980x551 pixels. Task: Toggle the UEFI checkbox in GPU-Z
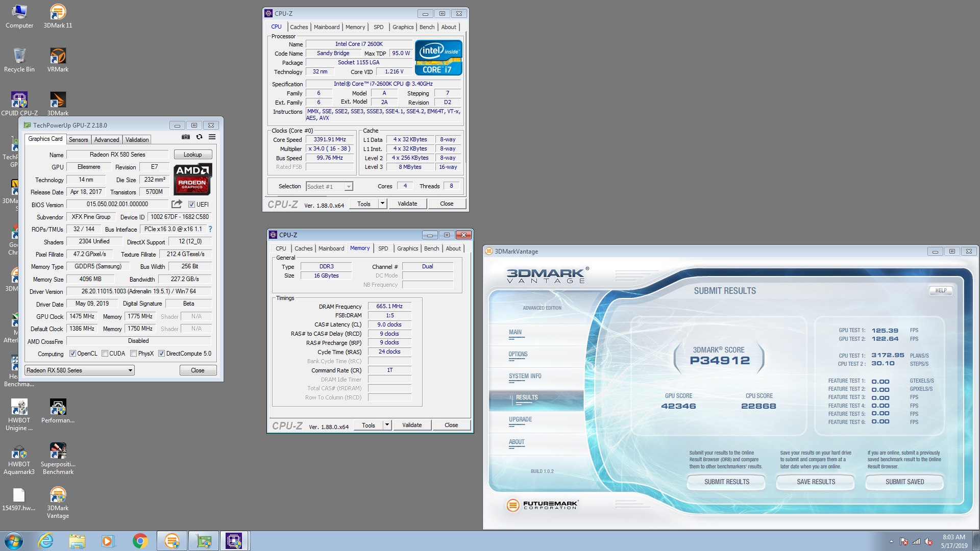pos(191,205)
